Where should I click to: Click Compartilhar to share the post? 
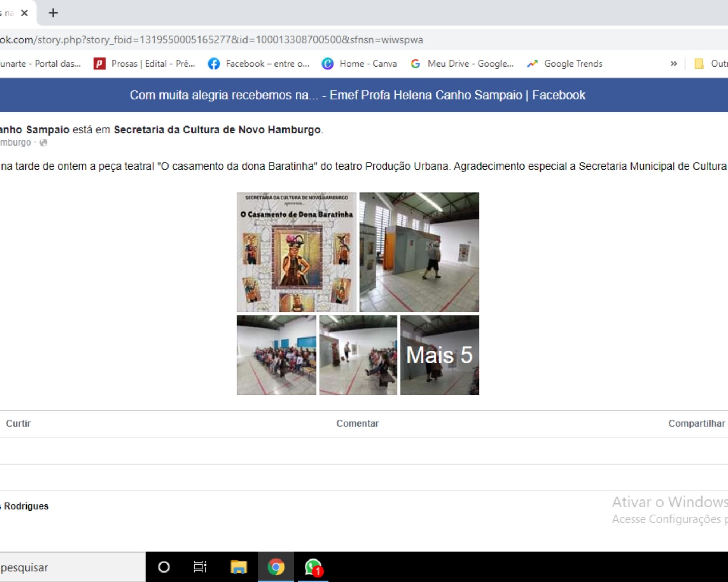[x=696, y=423]
